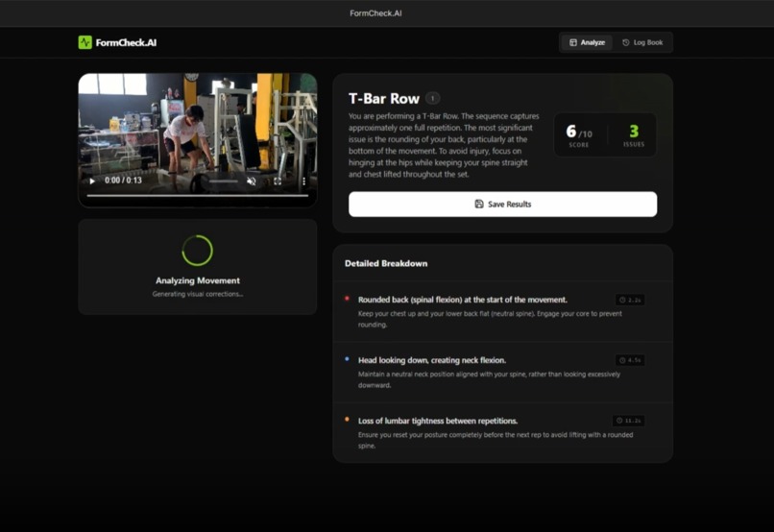The image size is (774, 532).
Task: Click the T-Bar Row exercise title
Action: coord(384,99)
